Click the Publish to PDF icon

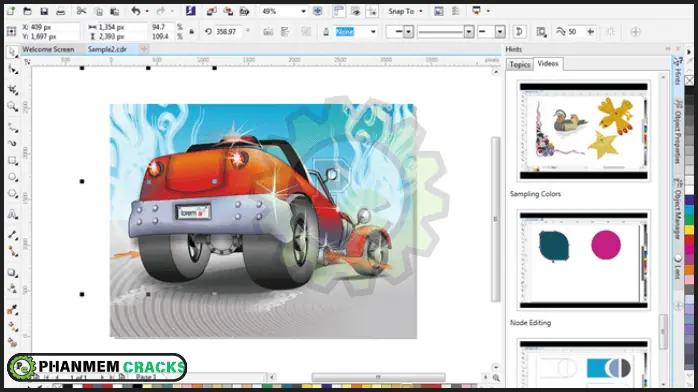tap(244, 11)
